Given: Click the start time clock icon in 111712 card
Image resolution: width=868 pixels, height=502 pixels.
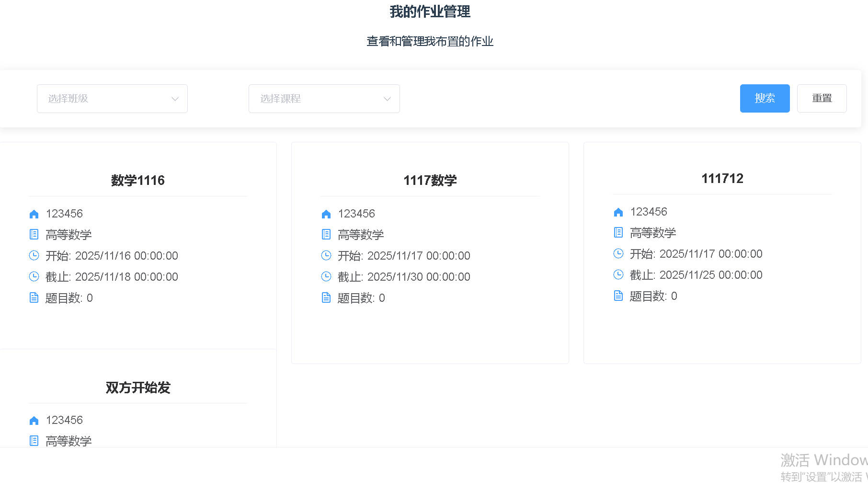Looking at the screenshot, I should pyautogui.click(x=618, y=253).
